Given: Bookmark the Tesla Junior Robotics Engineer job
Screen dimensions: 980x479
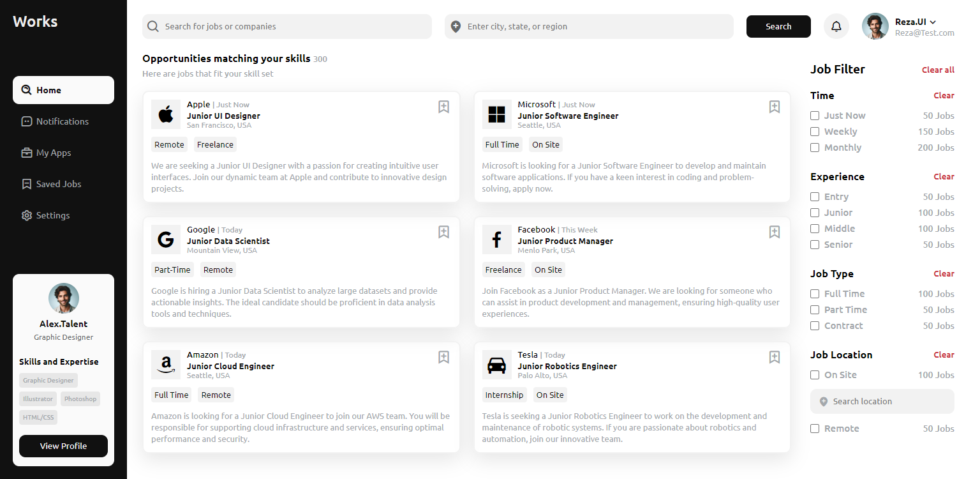Looking at the screenshot, I should 774,357.
